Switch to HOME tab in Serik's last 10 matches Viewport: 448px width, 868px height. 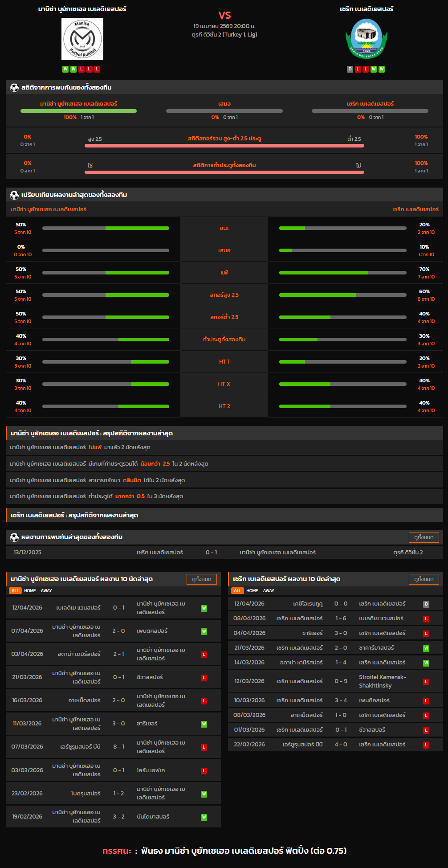click(252, 590)
